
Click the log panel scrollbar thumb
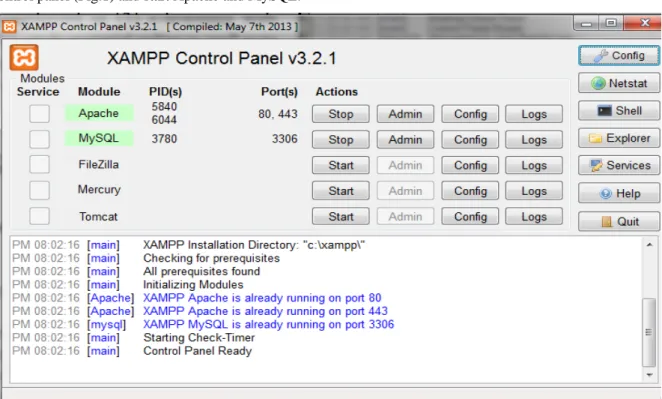click(x=649, y=332)
